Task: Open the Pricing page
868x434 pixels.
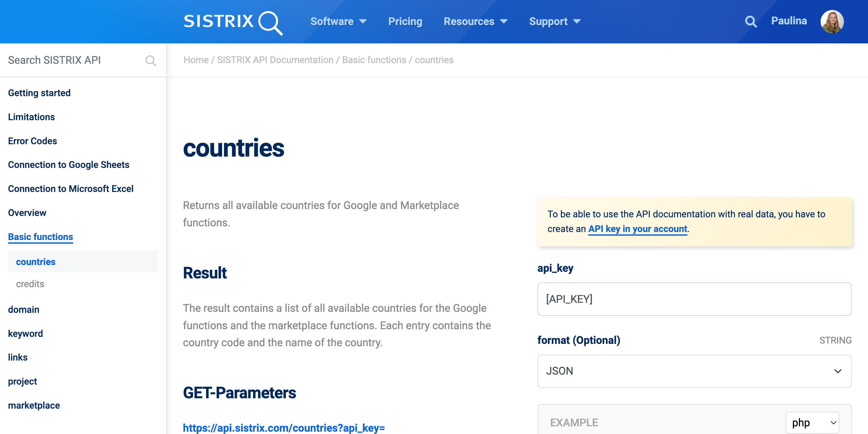Action: 405,22
